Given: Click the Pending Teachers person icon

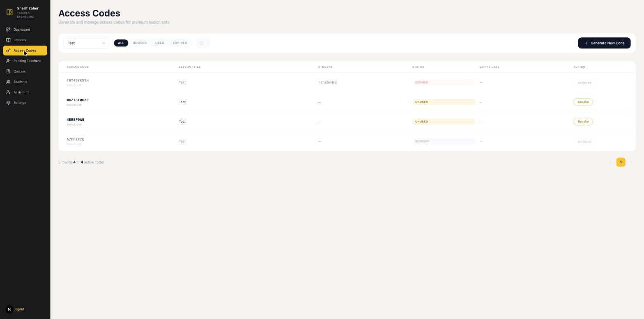Looking at the screenshot, I should pyautogui.click(x=8, y=61).
